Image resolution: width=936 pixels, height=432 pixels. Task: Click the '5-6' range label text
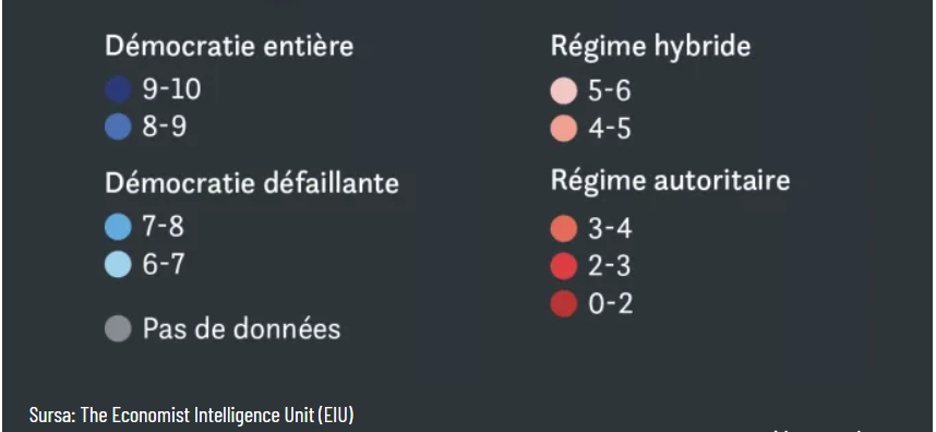[609, 92]
